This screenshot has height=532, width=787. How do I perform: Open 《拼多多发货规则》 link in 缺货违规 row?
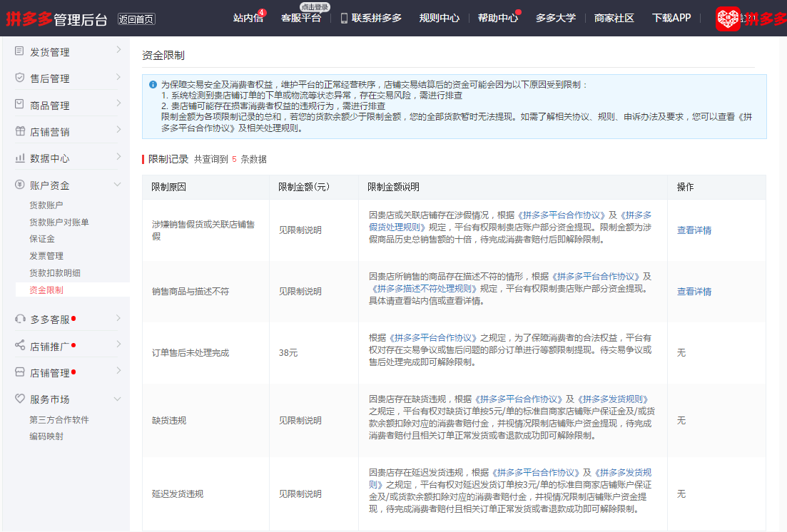click(x=614, y=399)
